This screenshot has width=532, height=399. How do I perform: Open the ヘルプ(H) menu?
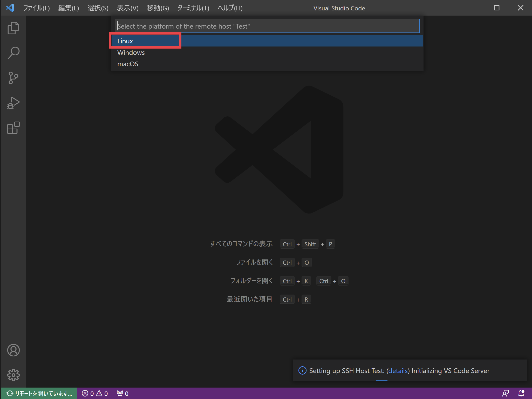[x=229, y=8]
